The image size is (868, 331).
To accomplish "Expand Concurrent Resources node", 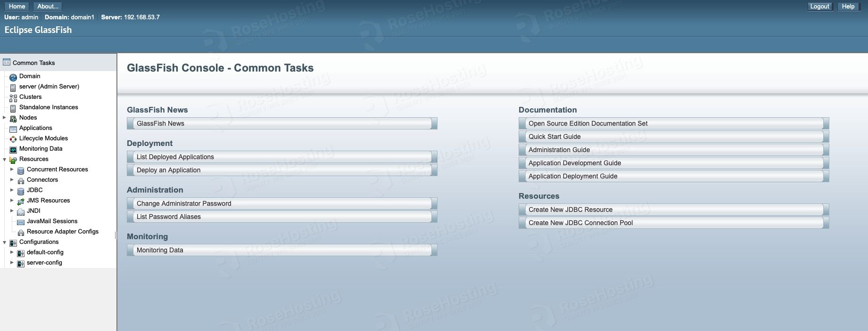I will (12, 169).
